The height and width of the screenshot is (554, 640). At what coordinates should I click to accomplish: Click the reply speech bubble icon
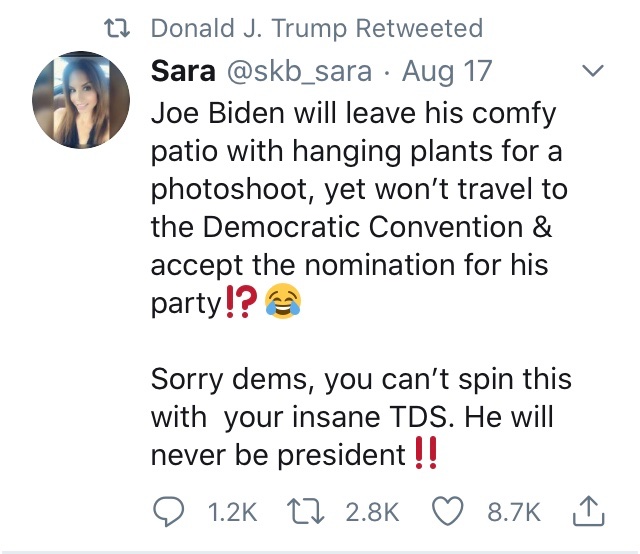click(165, 512)
